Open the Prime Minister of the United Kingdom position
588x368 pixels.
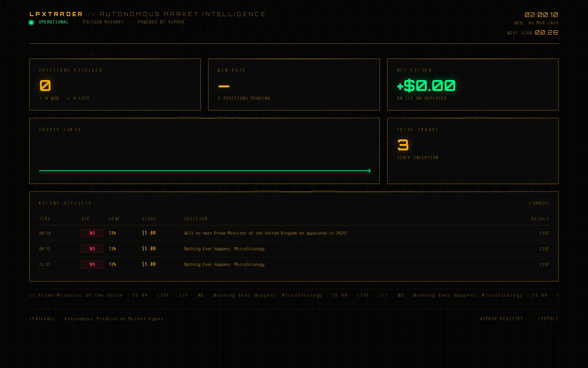pyautogui.click(x=266, y=233)
